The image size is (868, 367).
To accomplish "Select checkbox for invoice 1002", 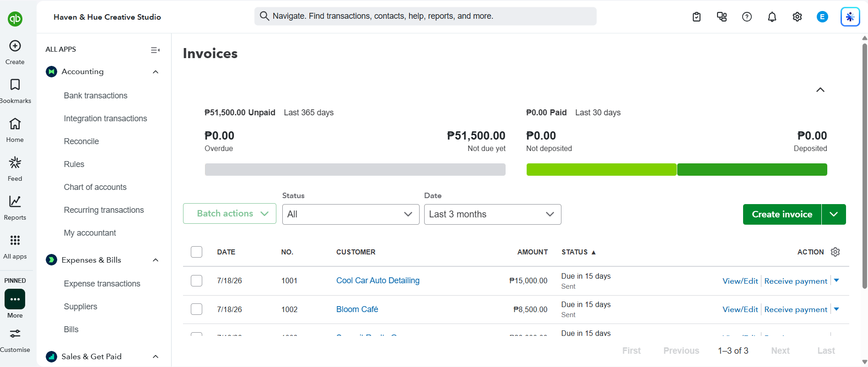I will point(196,309).
